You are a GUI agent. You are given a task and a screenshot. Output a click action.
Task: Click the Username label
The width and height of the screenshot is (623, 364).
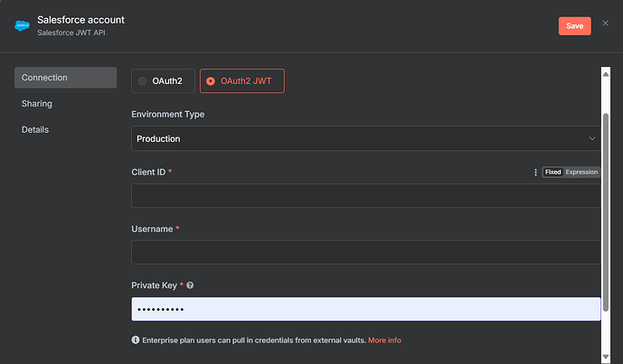[152, 229]
